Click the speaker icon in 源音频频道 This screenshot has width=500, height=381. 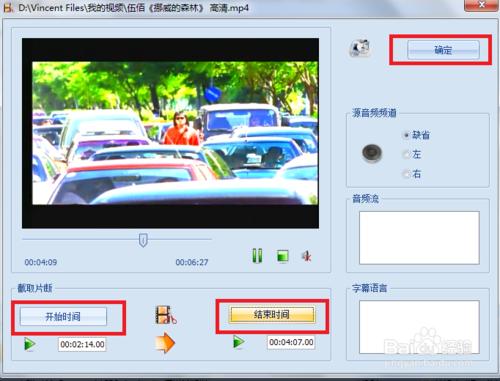click(x=372, y=153)
